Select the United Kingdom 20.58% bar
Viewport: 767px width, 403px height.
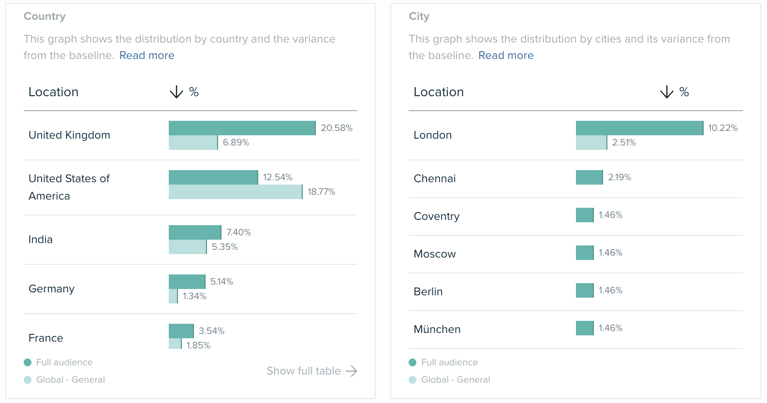tap(242, 128)
